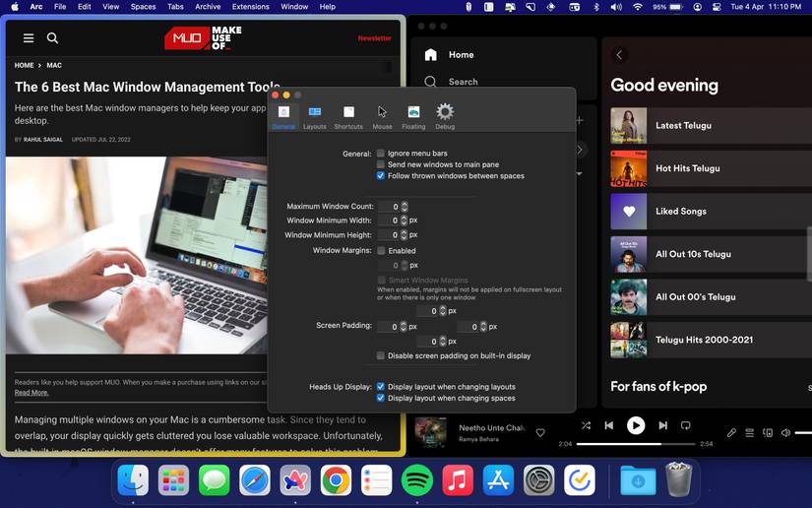Open Messages from the Dock
This screenshot has width=812, height=508.
coord(214,480)
